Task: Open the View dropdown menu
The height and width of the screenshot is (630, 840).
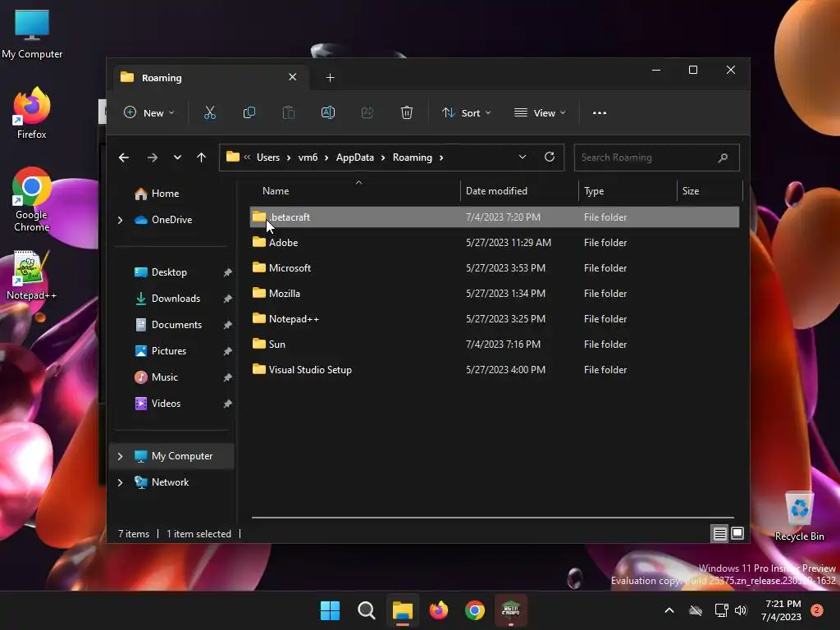Action: 540,112
